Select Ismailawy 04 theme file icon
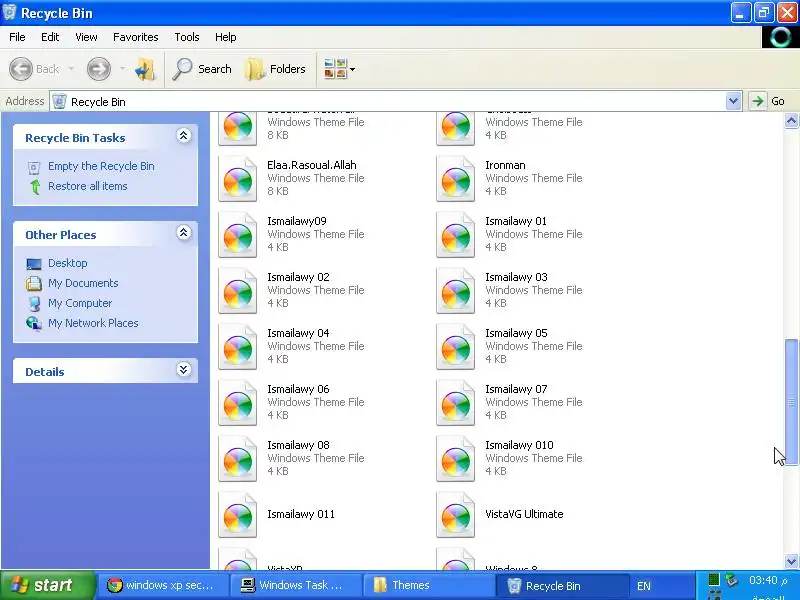 point(238,347)
